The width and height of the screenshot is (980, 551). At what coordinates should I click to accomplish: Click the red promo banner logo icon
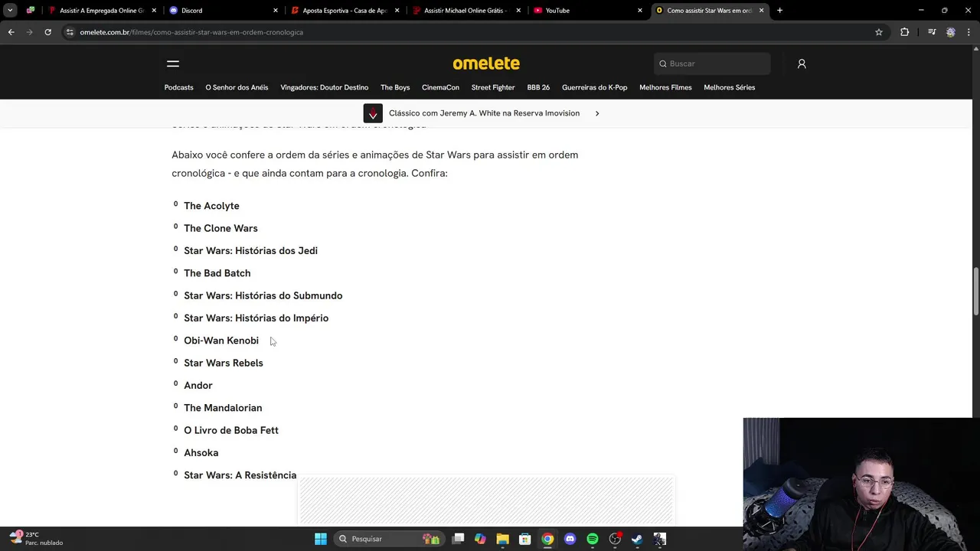tap(373, 113)
